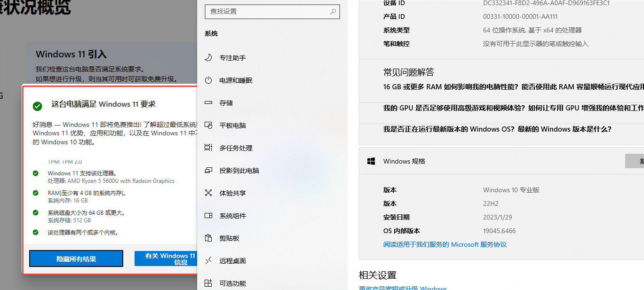Image resolution: width=644 pixels, height=290 pixels.
Task: Click the AMD Ryzen 5 5600U processor text
Action: pyautogui.click(x=111, y=181)
